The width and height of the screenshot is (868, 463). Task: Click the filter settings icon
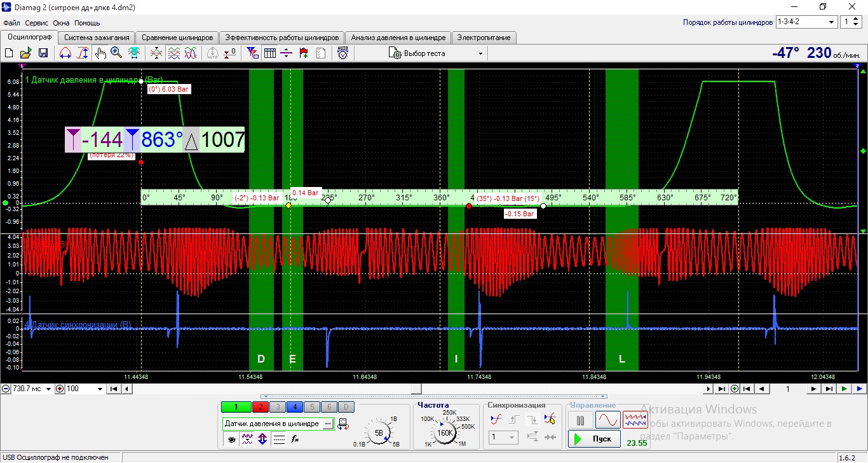pyautogui.click(x=253, y=53)
